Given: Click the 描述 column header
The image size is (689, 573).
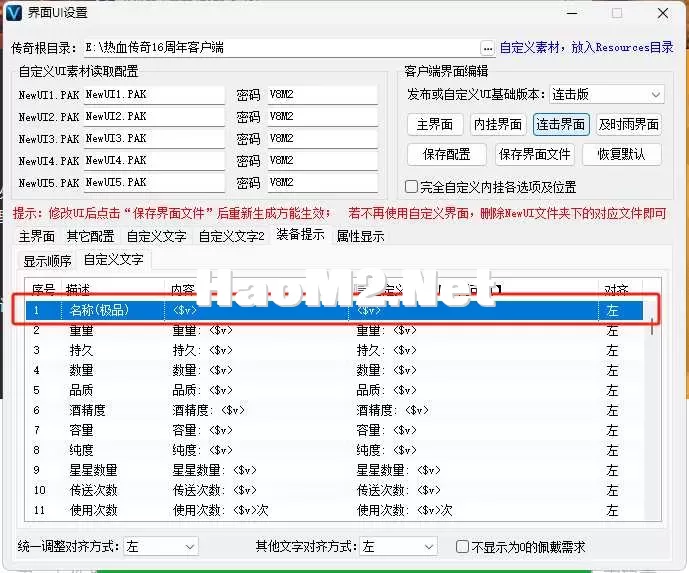Looking at the screenshot, I should [112, 289].
